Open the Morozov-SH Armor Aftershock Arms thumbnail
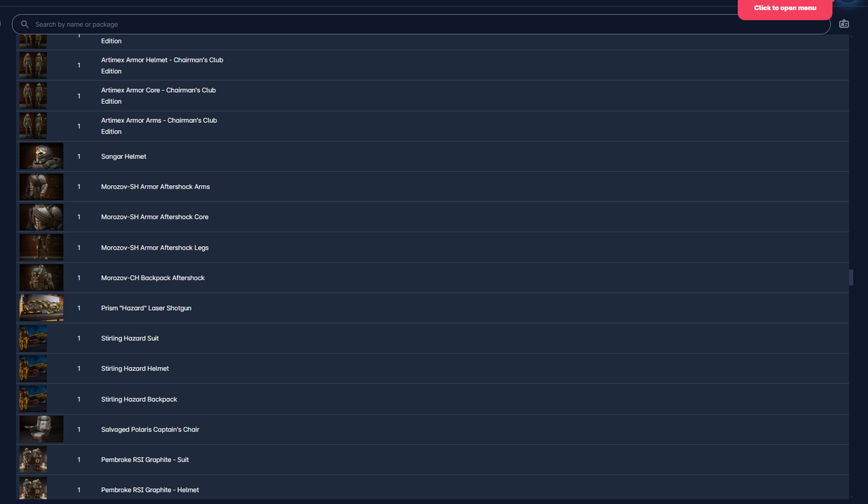This screenshot has width=868, height=504. click(41, 187)
